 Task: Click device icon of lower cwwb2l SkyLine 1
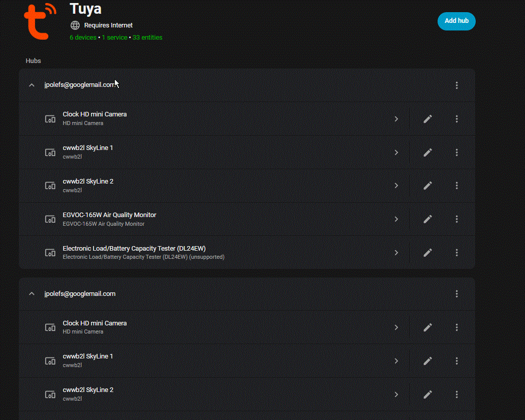pyautogui.click(x=50, y=361)
